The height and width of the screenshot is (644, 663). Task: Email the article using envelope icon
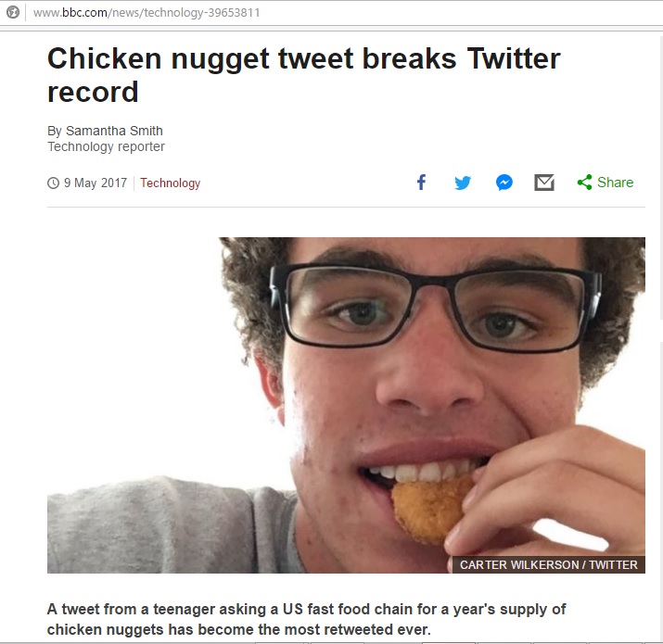coord(544,183)
